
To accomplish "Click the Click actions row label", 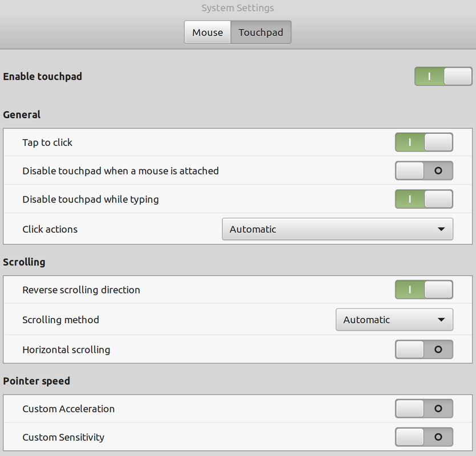I will pos(50,229).
